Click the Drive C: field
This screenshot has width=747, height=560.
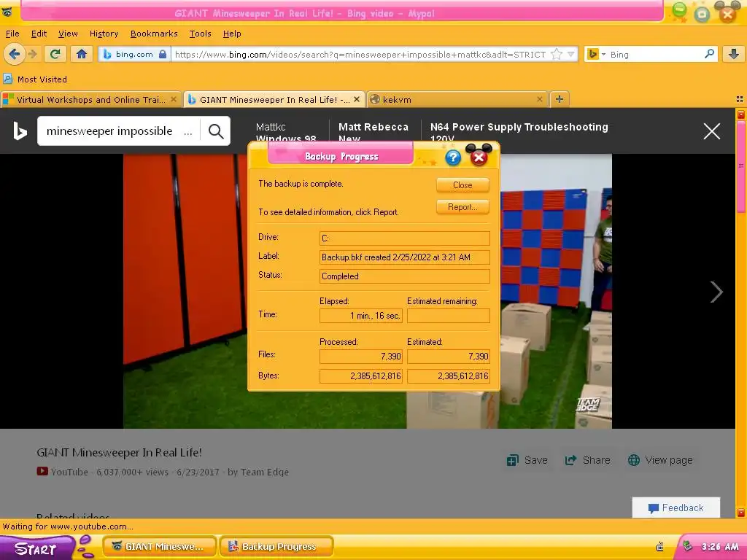click(x=404, y=238)
